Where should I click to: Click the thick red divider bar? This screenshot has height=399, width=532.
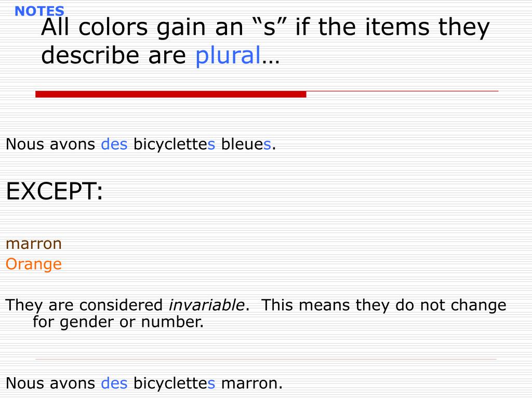[x=170, y=94]
